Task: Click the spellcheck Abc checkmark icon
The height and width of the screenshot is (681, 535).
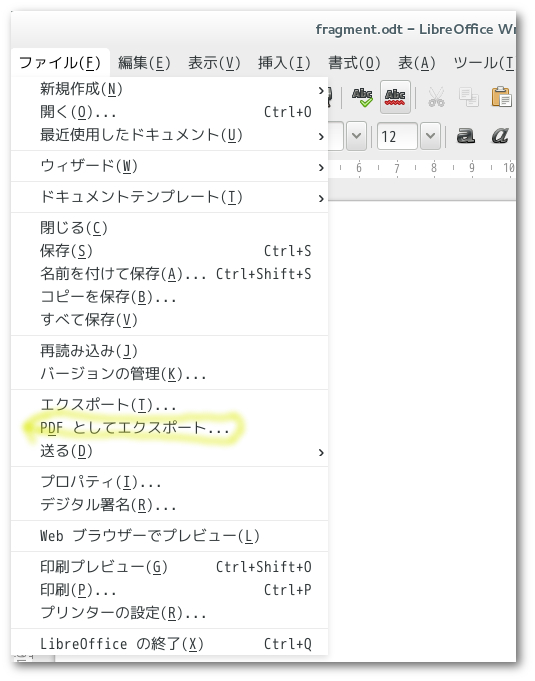Action: [x=362, y=97]
